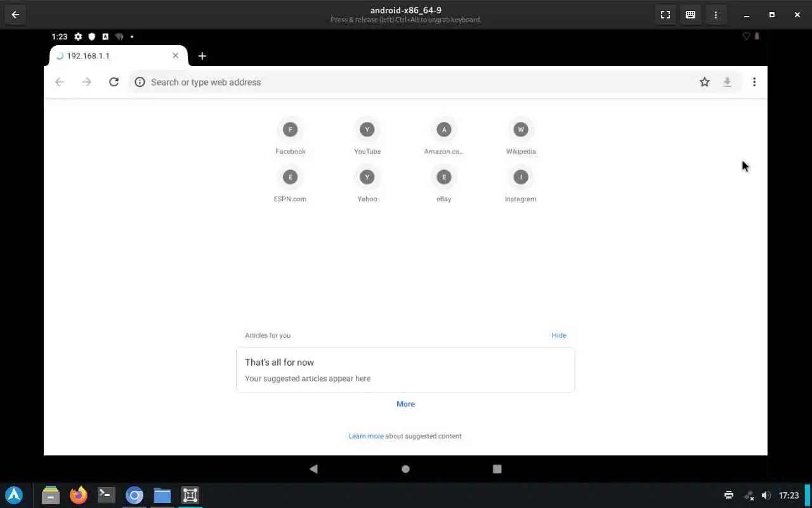View site info icon in the address bar

point(140,82)
